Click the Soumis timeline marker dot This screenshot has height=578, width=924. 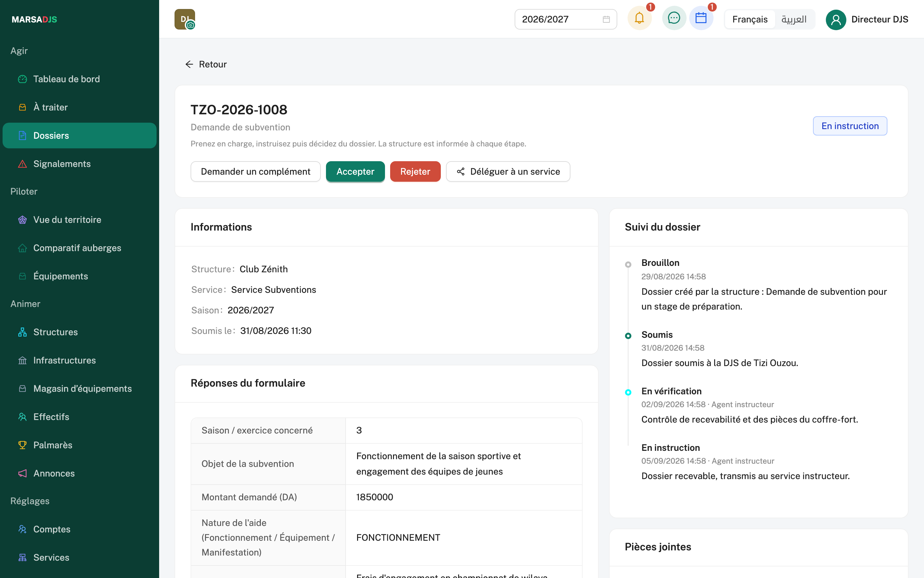[x=628, y=336]
